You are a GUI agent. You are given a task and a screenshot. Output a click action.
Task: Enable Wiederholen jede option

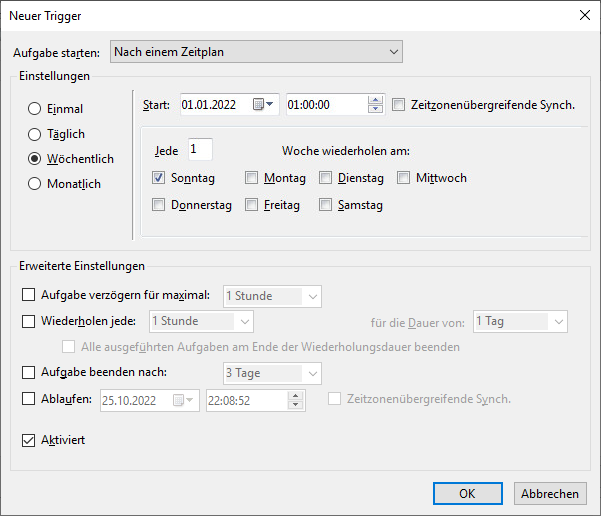point(28,321)
